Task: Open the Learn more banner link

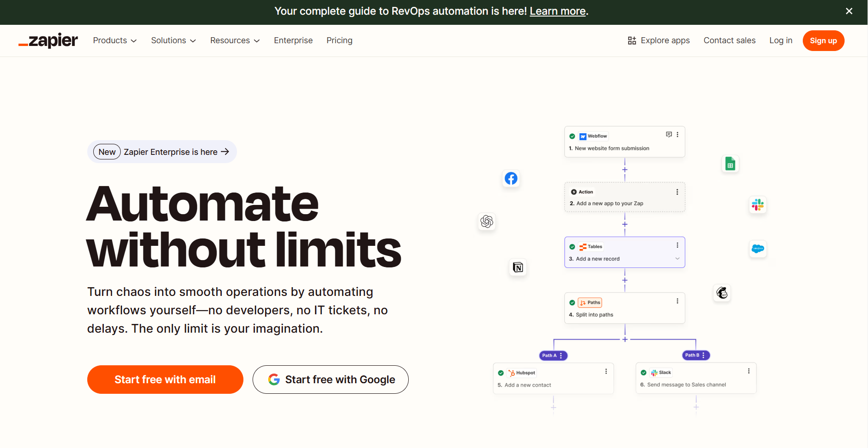Action: [558, 11]
